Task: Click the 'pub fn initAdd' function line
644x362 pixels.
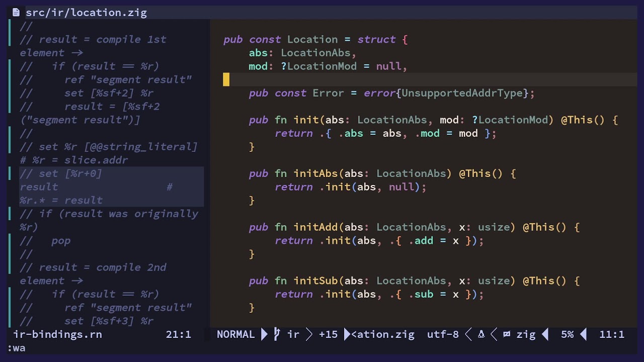Action: tap(414, 227)
